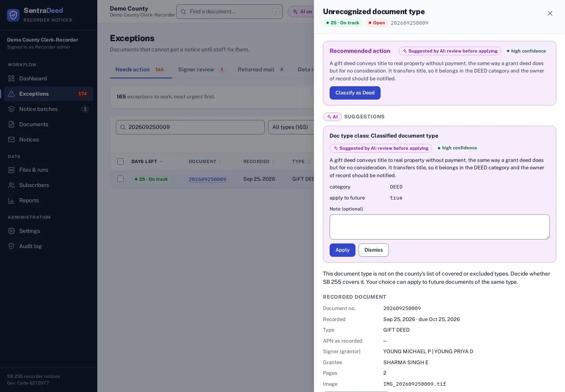This screenshot has width=565, height=392.
Task: Check the row checkbox for 202609250009
Action: click(120, 179)
